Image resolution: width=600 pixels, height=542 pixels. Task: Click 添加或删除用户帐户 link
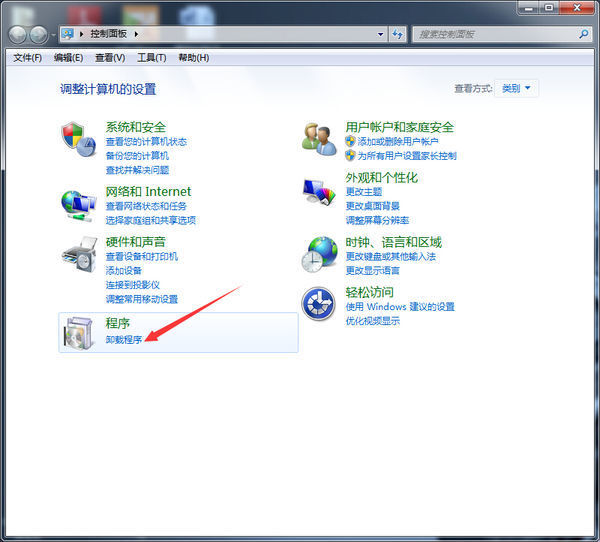coord(398,142)
